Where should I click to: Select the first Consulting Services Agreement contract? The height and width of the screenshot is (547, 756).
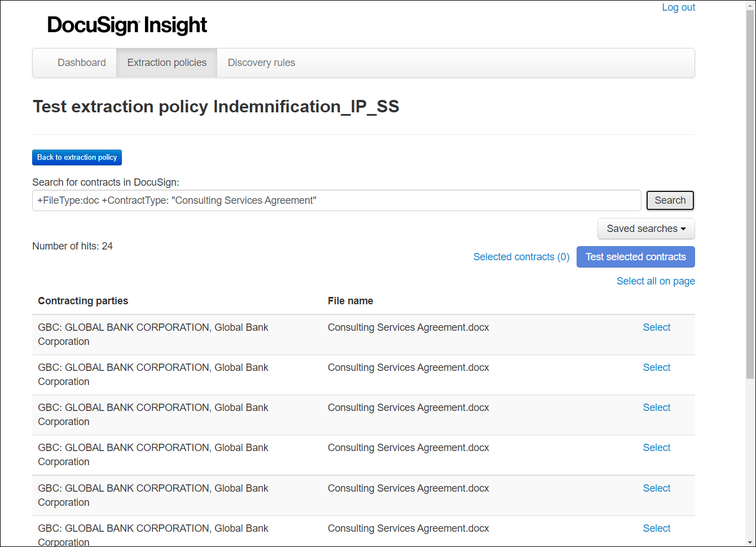pos(656,327)
